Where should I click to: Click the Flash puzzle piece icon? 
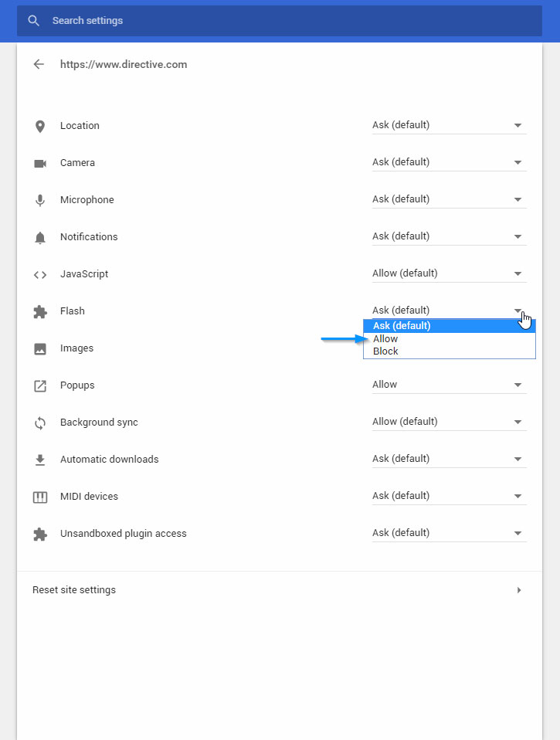39,311
